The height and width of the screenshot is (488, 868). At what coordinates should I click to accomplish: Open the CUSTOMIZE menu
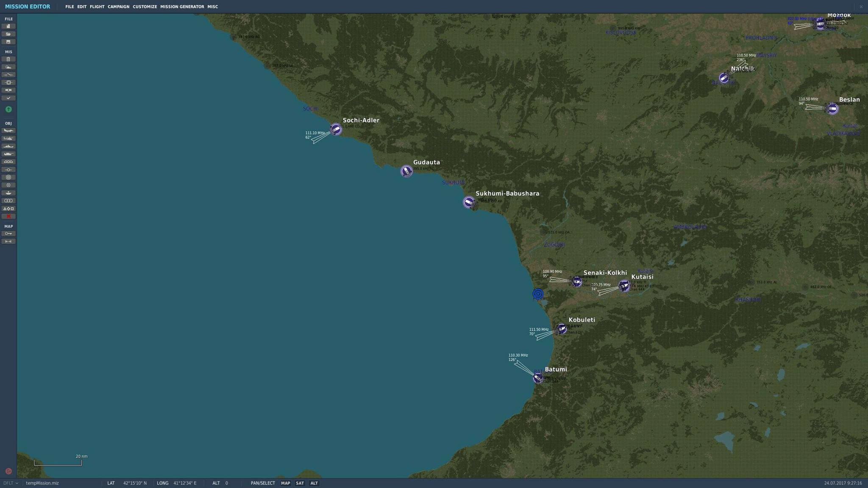click(145, 6)
